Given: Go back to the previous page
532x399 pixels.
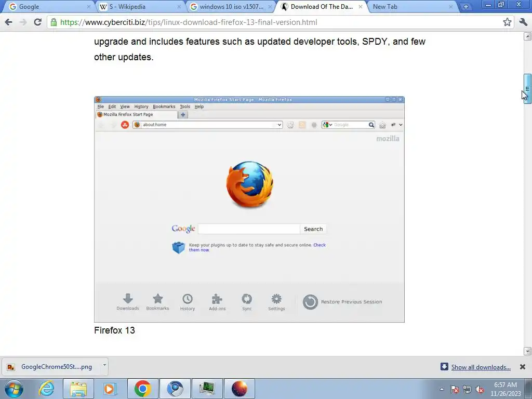Looking at the screenshot, I should [8, 22].
